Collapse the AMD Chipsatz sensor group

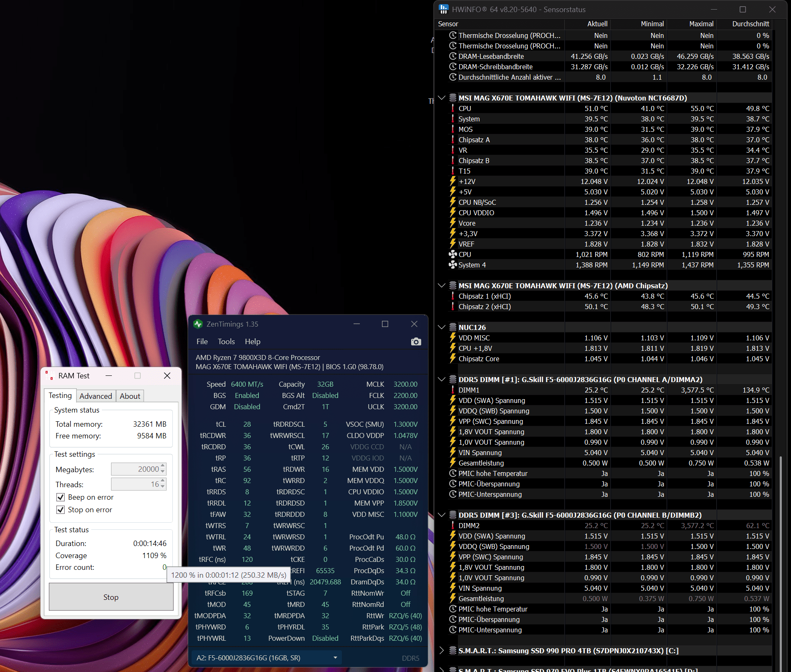click(442, 286)
